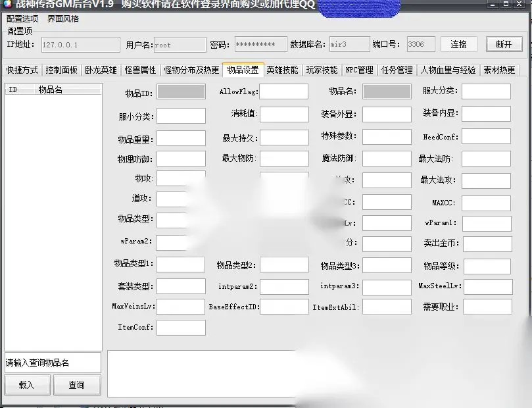Click the 密码 password field
532x408 pixels.
pos(260,44)
